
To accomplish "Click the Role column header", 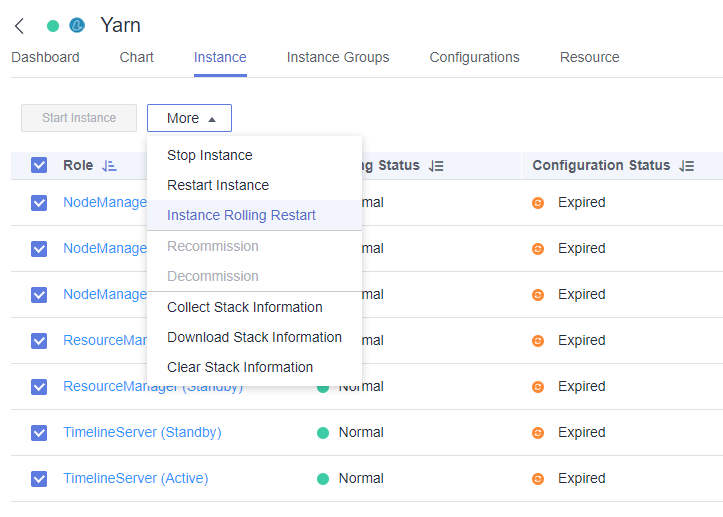I will tap(78, 165).
